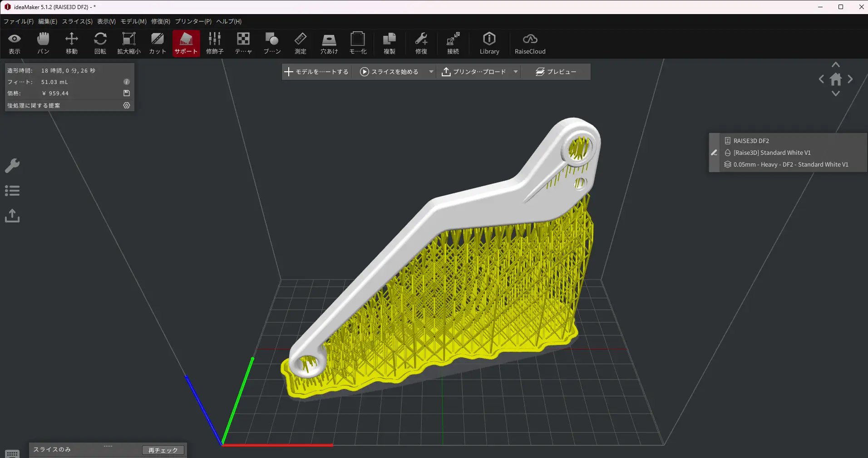Open RaiseCloud from the toolbar
Screen dimensions: 868x458
530,44
